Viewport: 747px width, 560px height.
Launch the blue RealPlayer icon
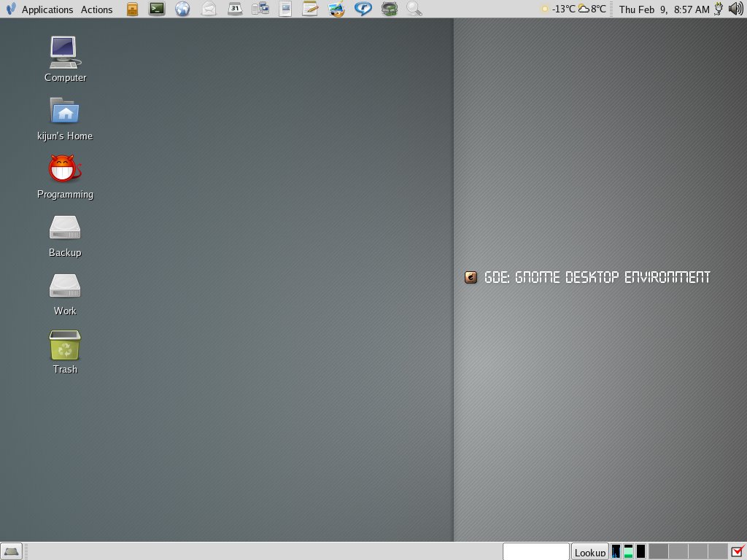point(363,9)
